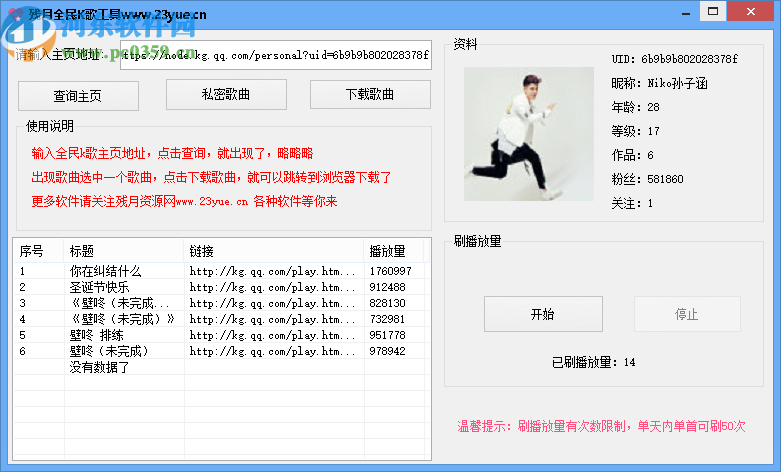The image size is (781, 472).
Task: Click the UID value 6b9b9b802028378f
Action: click(x=689, y=59)
